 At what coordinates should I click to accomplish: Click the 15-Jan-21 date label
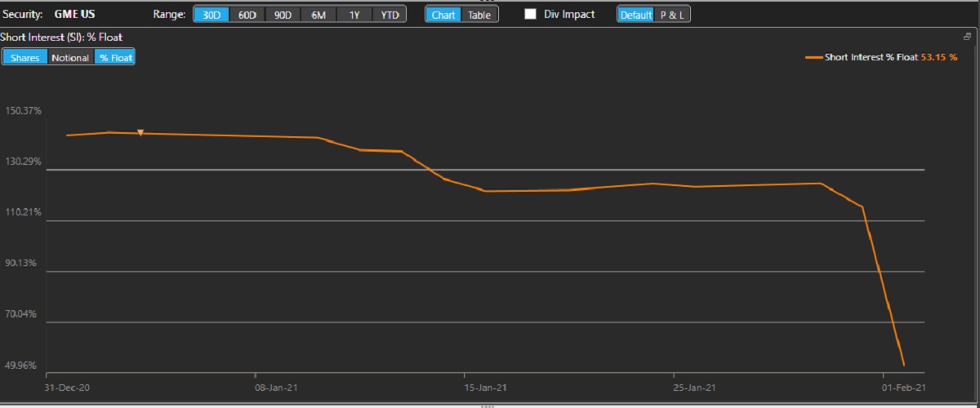pyautogui.click(x=488, y=388)
